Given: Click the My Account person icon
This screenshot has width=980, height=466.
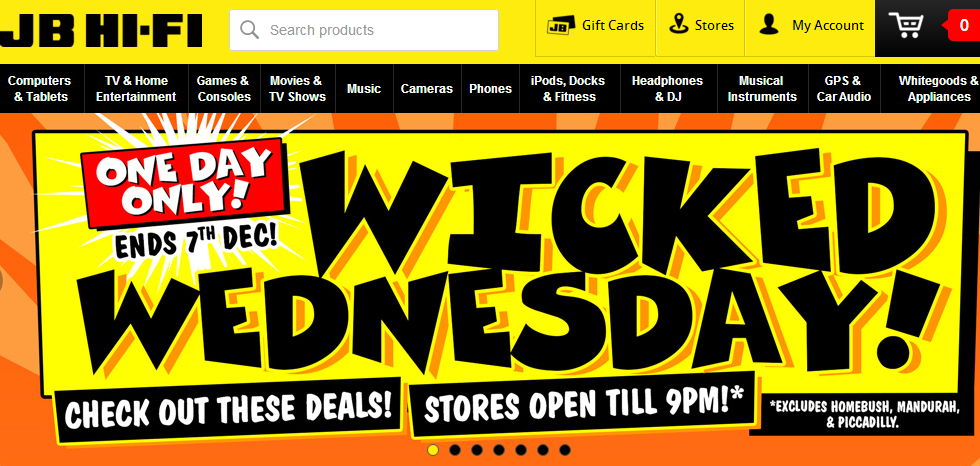Looking at the screenshot, I should [769, 25].
